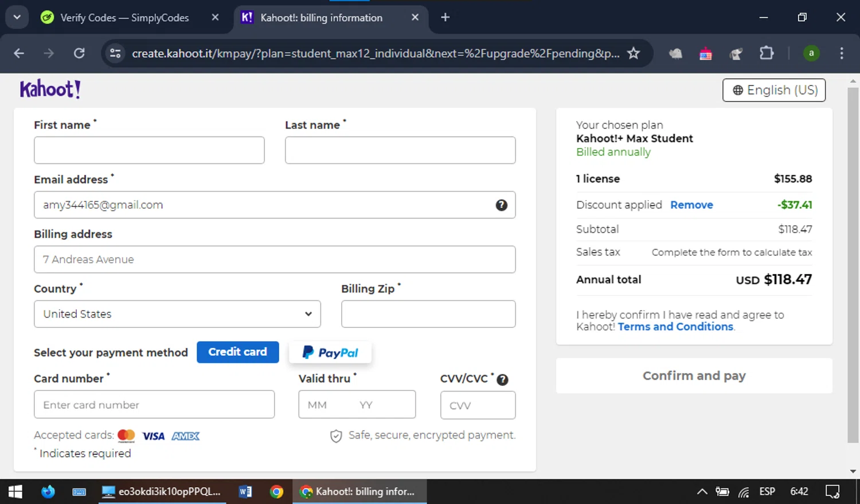The width and height of the screenshot is (860, 504).
Task: Reload the billing page
Action: click(x=79, y=53)
